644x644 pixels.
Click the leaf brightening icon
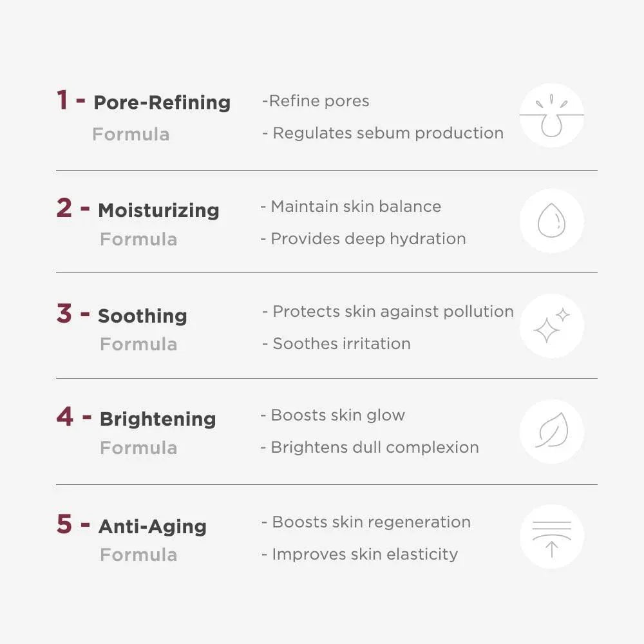tap(552, 431)
